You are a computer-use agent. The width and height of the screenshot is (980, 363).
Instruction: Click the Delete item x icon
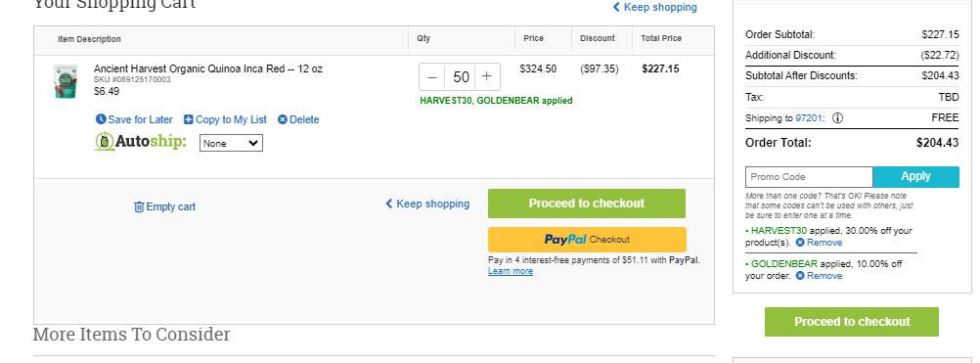pos(283,119)
